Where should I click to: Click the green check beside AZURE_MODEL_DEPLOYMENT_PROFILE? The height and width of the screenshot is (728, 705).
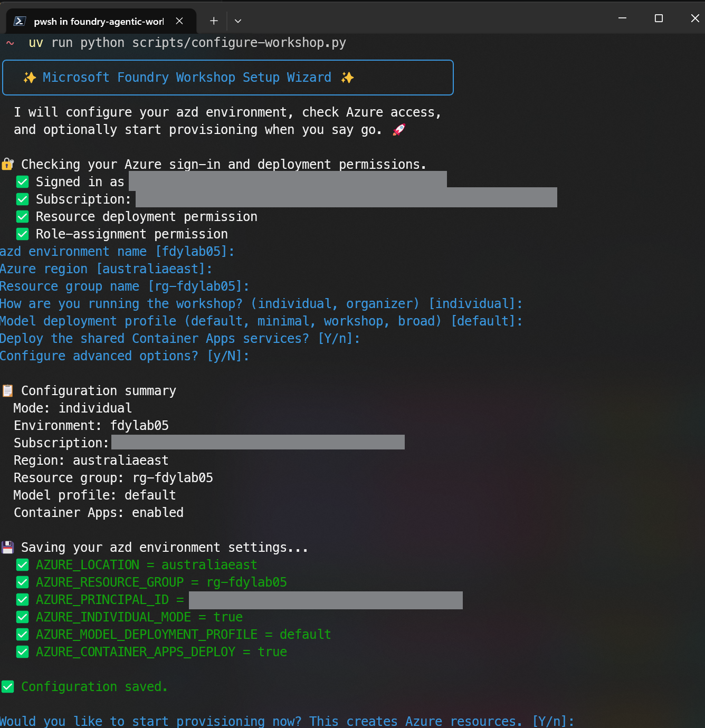[22, 635]
